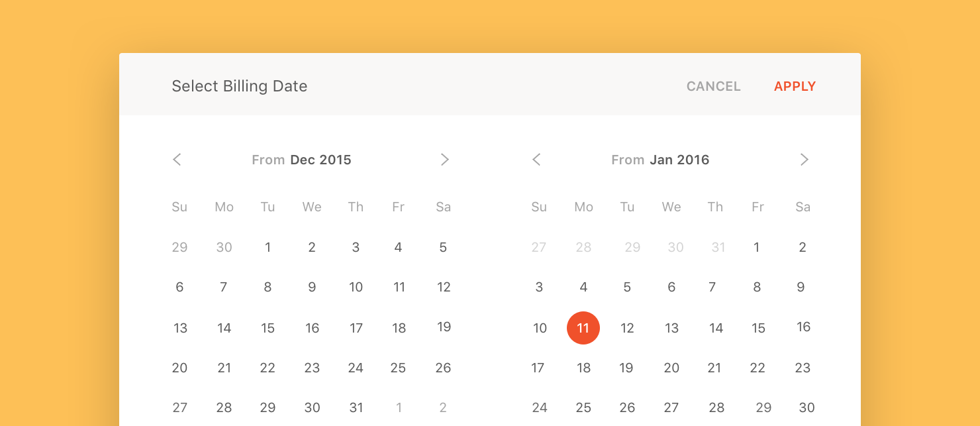Choose January 30 in the right calendar
Image resolution: width=980 pixels, height=426 pixels.
[x=807, y=407]
